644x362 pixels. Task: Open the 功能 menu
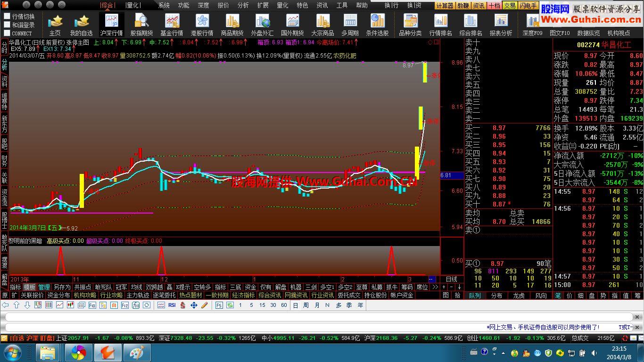point(184,5)
